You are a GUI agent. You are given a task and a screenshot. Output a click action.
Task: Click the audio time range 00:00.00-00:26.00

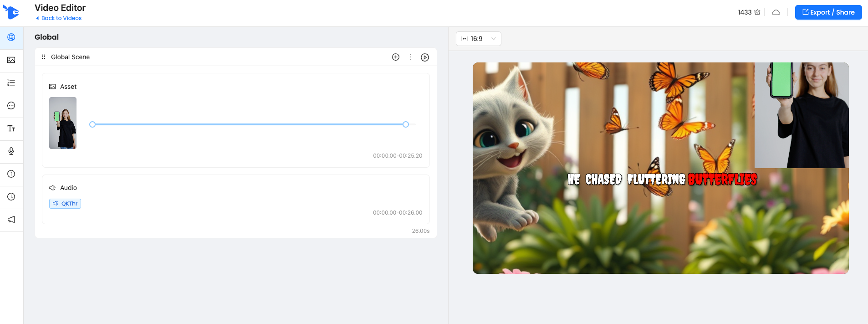pos(398,213)
